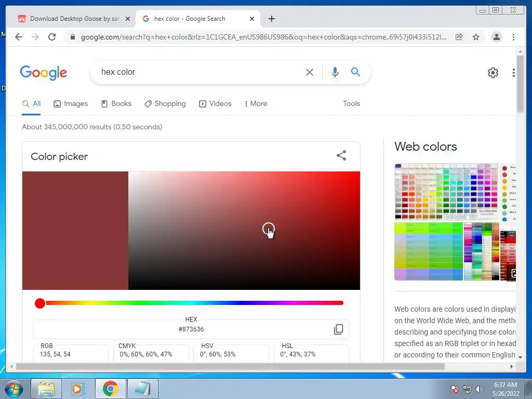Select the RGB value 135, 54, 54
The image size is (532, 399).
coord(55,354)
